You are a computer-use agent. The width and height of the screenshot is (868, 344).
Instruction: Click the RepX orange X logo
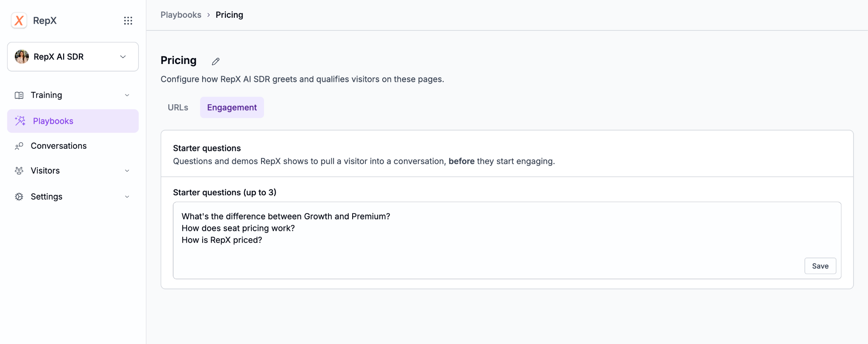[19, 20]
